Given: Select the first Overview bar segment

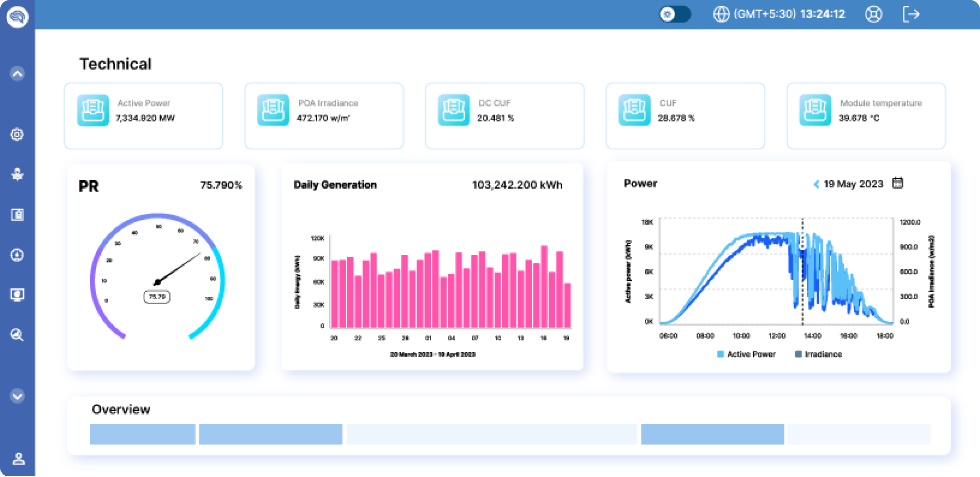Looking at the screenshot, I should (x=142, y=434).
